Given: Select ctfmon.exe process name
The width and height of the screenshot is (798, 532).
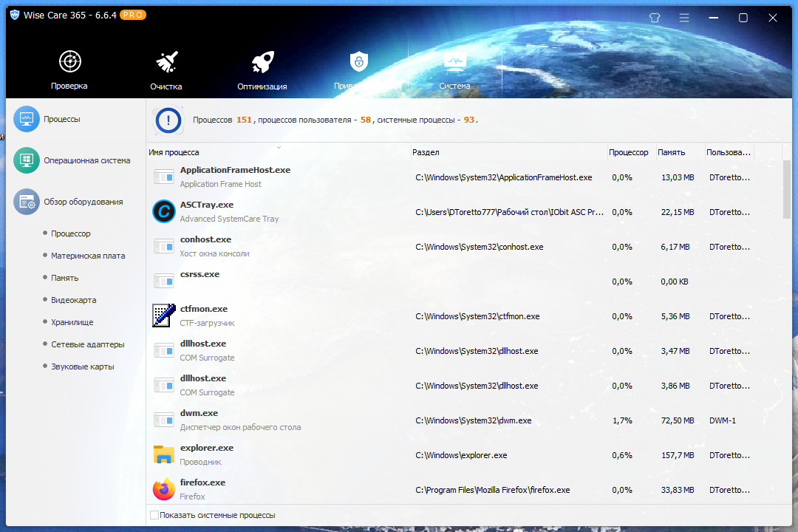Looking at the screenshot, I should tap(204, 309).
